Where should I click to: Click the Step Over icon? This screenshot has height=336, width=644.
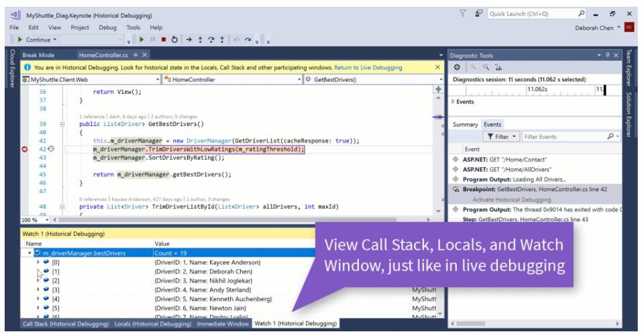point(211,40)
